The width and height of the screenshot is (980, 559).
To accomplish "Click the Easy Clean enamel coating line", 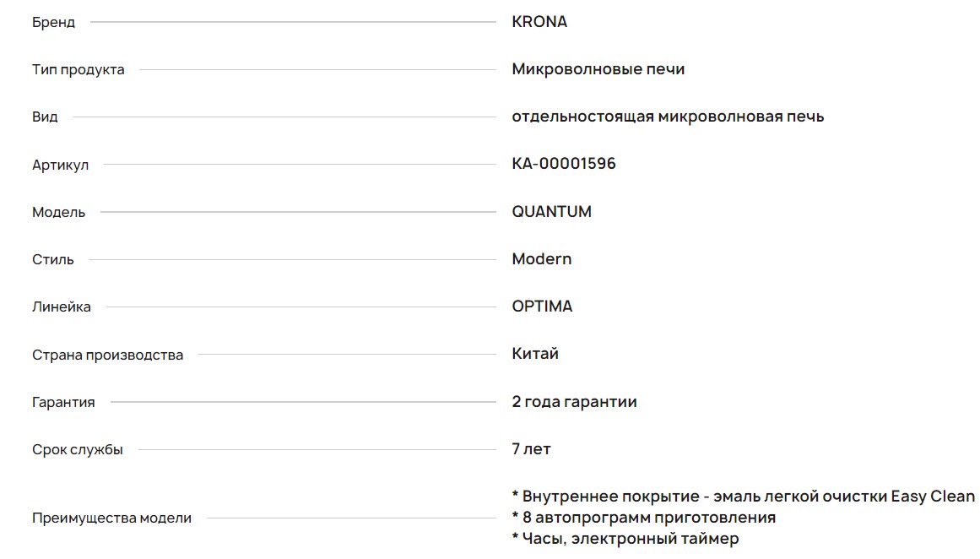I will [743, 497].
